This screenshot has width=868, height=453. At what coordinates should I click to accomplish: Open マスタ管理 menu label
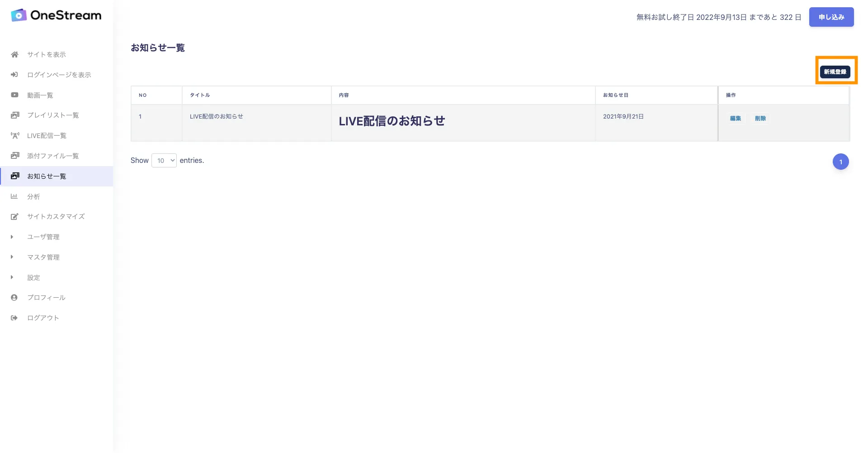pos(43,257)
